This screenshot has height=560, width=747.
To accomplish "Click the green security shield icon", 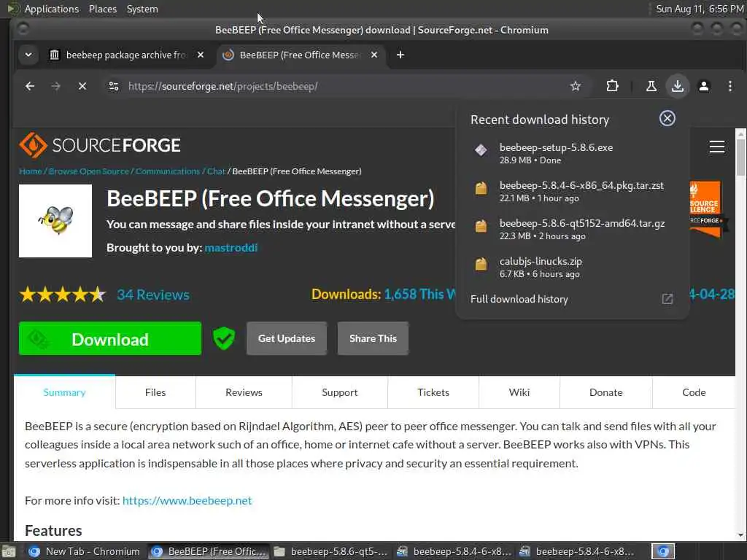I will coord(224,338).
